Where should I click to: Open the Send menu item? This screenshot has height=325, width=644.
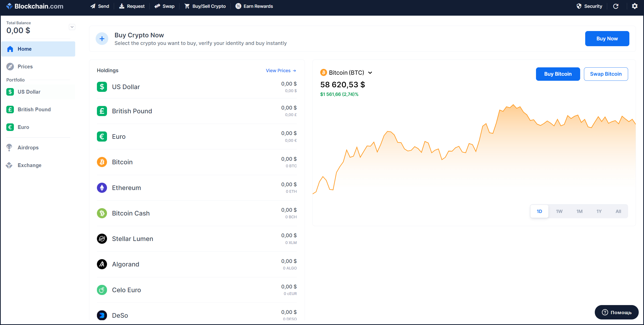pyautogui.click(x=100, y=6)
